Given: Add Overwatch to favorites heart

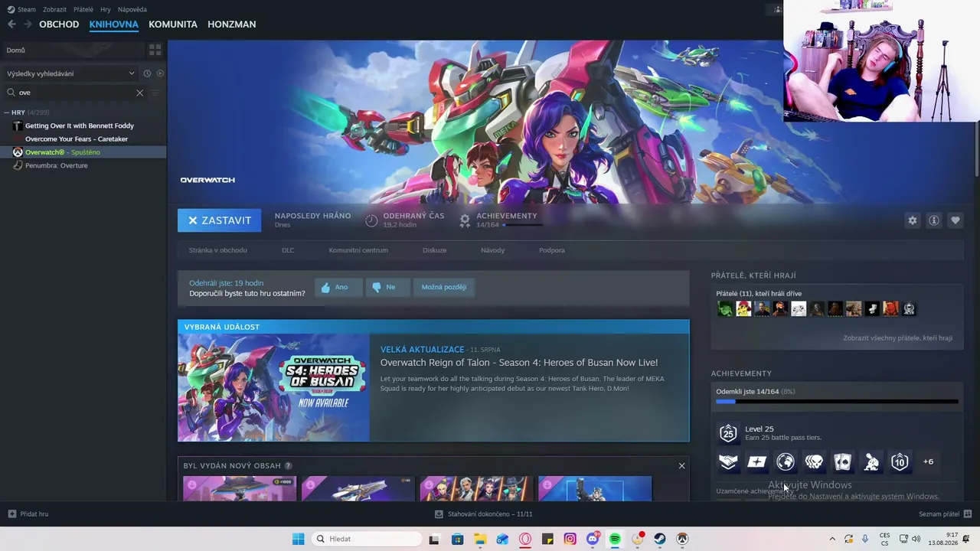Looking at the screenshot, I should coord(955,220).
